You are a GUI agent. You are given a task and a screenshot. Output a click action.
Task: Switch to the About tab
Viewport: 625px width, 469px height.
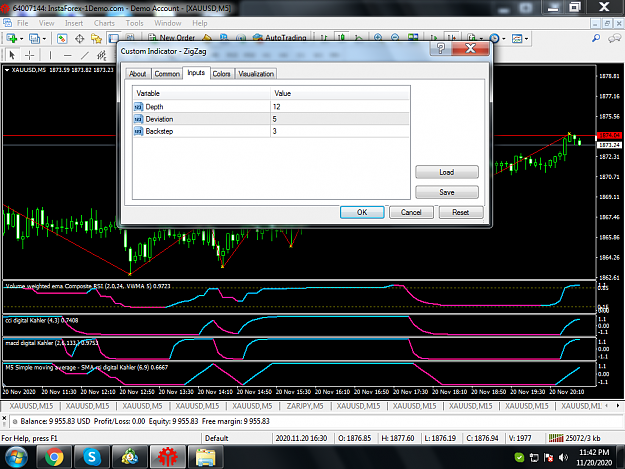click(138, 74)
